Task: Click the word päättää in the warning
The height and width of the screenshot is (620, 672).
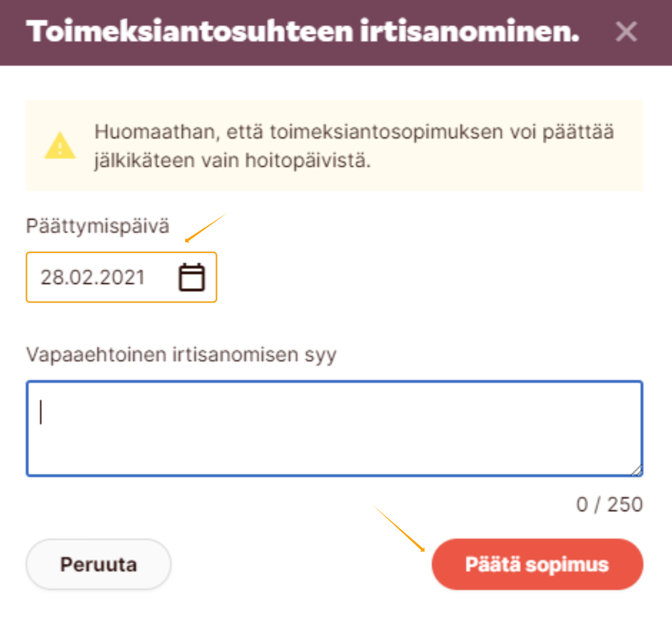Action: pos(578,132)
